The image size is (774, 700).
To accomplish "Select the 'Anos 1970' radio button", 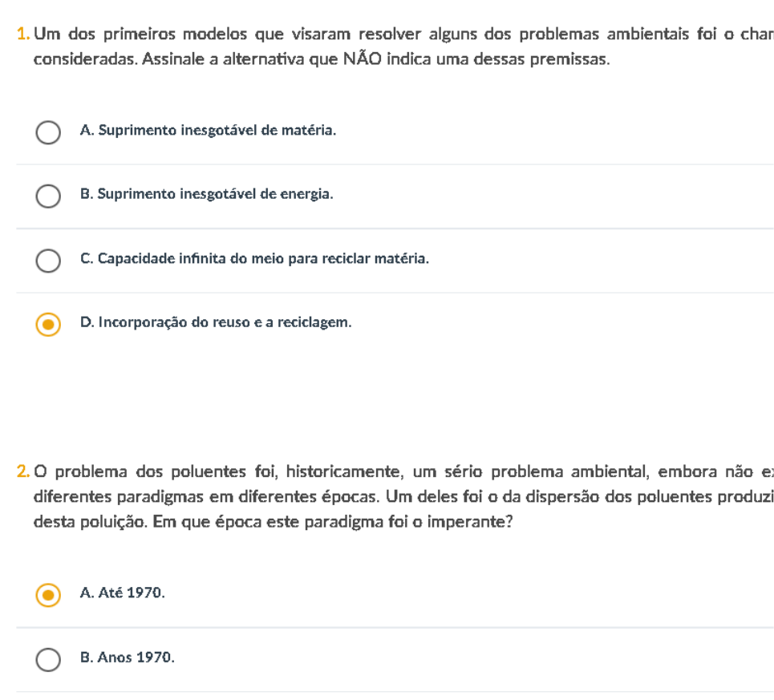I will [48, 659].
